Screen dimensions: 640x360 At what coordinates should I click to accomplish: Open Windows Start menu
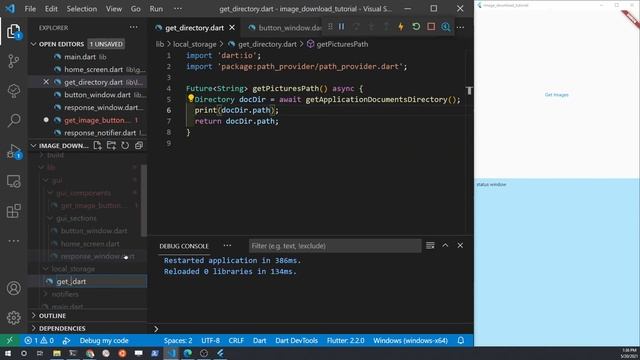click(7, 353)
